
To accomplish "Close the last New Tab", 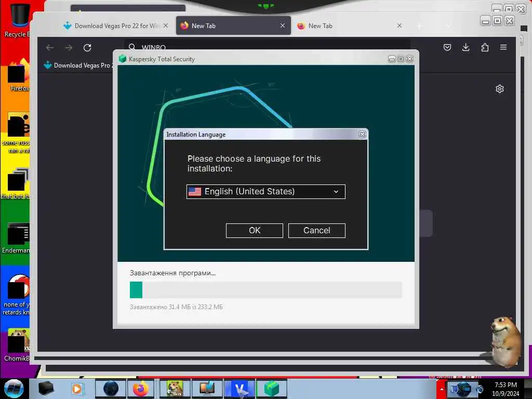I will [400, 25].
